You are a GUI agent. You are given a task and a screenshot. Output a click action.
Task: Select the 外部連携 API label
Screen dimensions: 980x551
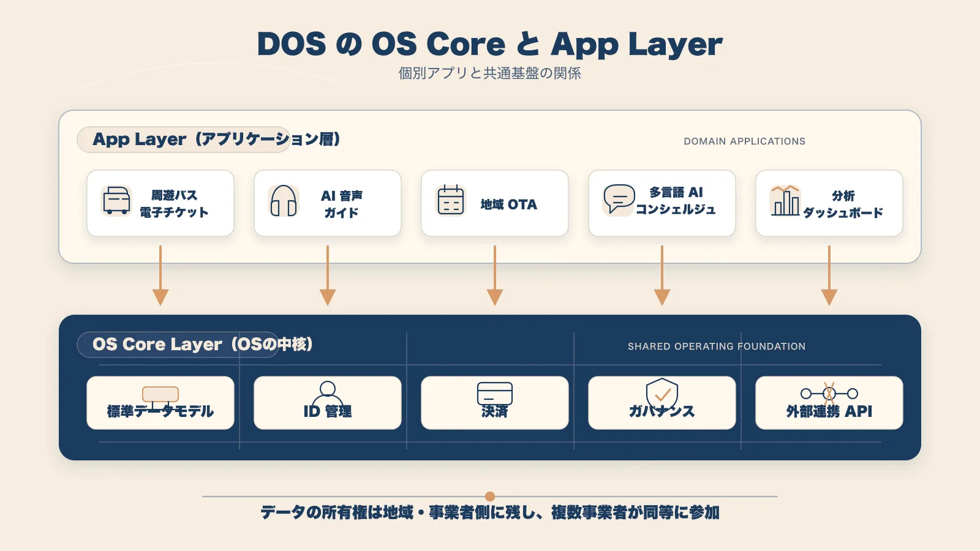(x=829, y=411)
